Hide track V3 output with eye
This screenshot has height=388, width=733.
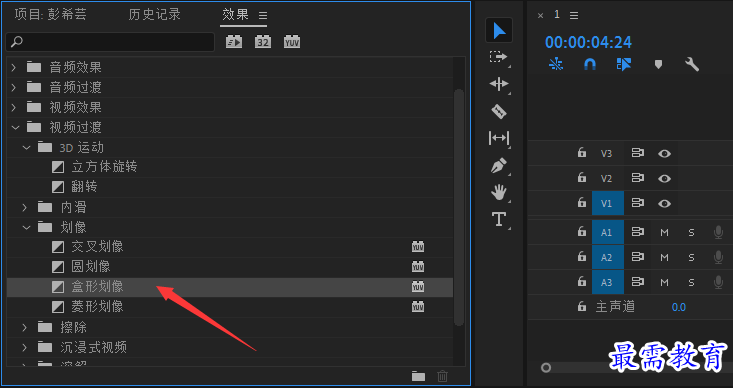[664, 153]
